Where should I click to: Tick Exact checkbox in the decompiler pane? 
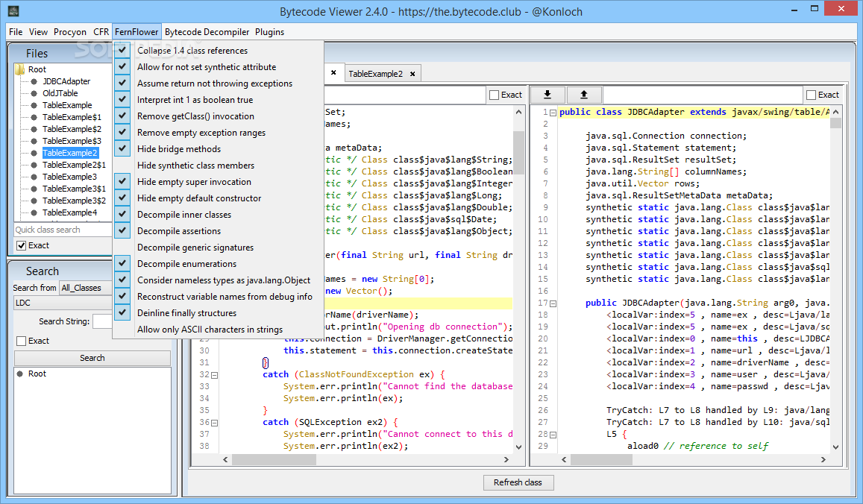coord(495,95)
